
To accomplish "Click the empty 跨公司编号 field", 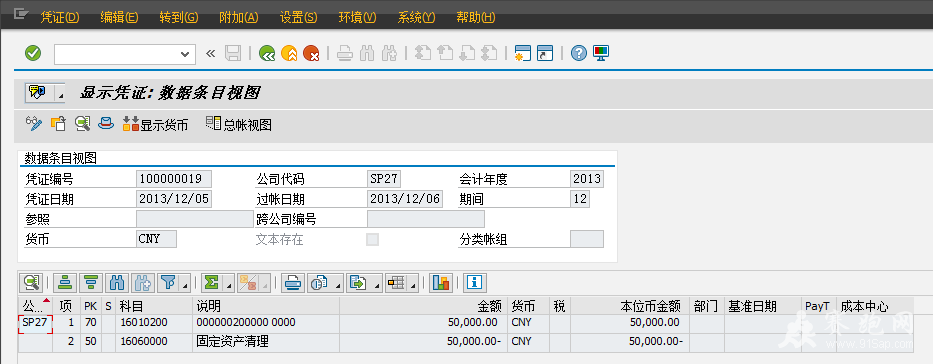I will pyautogui.click(x=426, y=219).
